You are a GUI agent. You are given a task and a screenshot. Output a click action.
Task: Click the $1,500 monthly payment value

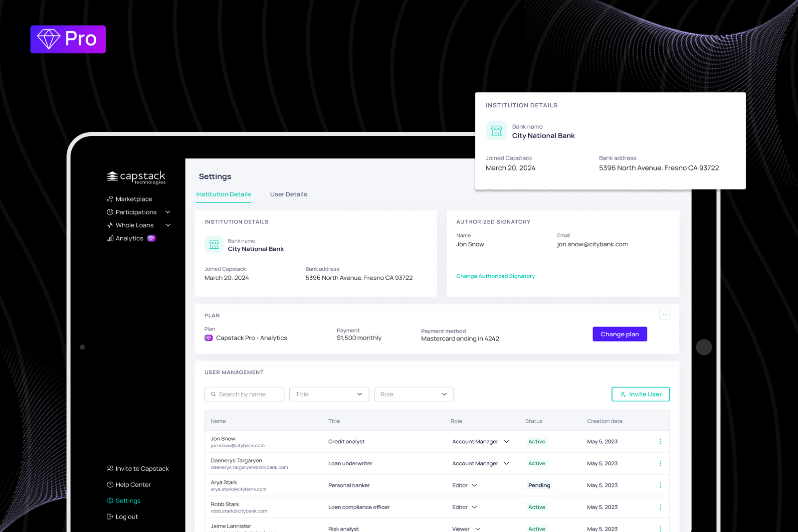pyautogui.click(x=359, y=338)
